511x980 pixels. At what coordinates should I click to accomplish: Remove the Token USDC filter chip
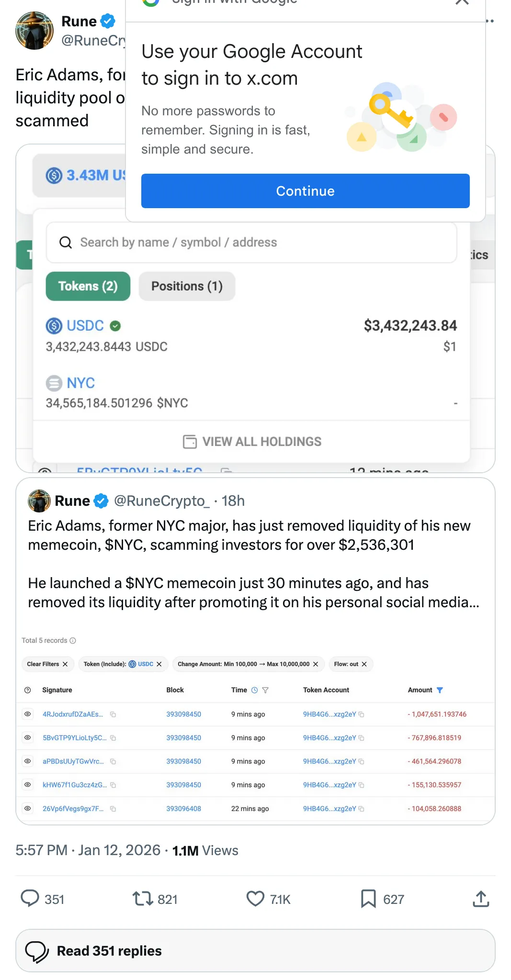click(159, 664)
